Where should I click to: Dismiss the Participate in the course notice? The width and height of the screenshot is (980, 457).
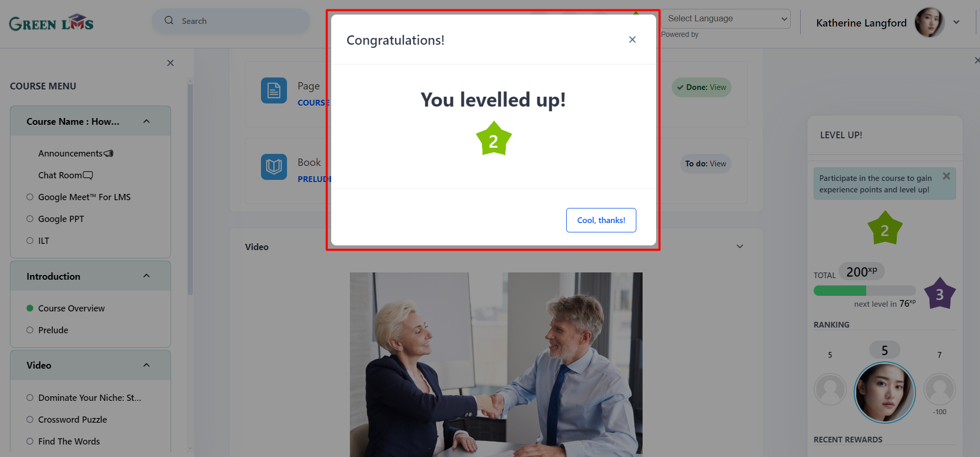(x=946, y=176)
